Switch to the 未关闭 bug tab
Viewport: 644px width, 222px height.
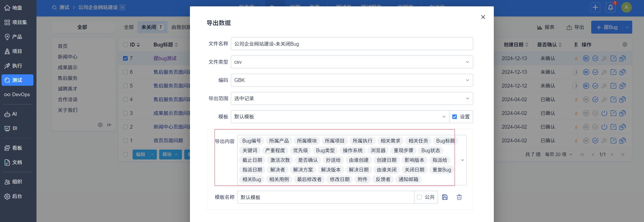tap(152, 27)
